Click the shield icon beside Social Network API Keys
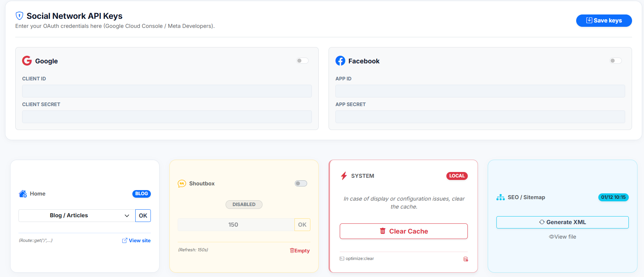Screen dimensions: 644x277 [x=20, y=16]
